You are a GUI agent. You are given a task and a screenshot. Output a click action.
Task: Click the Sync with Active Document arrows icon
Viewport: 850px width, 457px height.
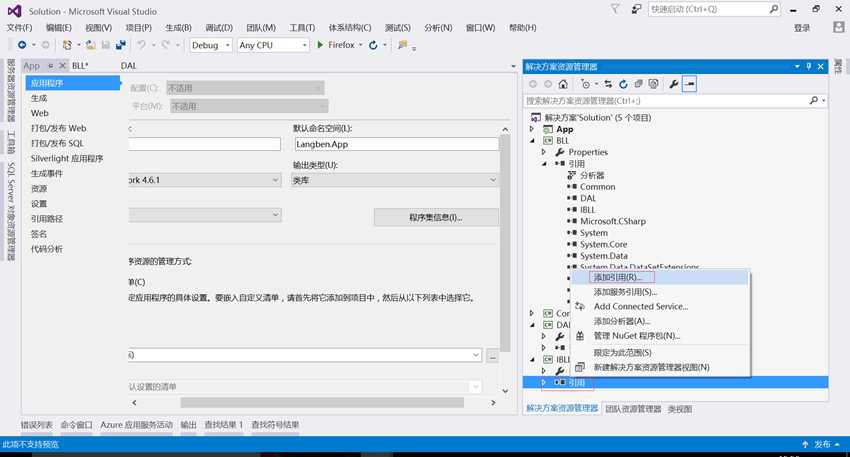coord(608,84)
